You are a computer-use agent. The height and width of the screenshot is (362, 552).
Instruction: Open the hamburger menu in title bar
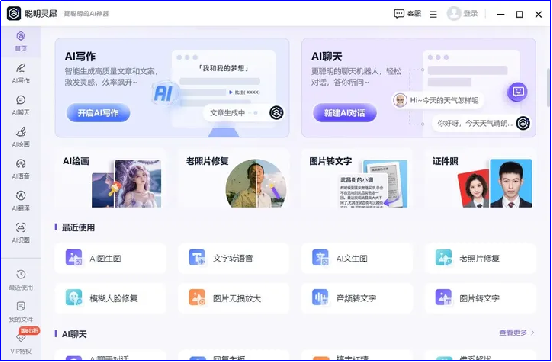433,14
